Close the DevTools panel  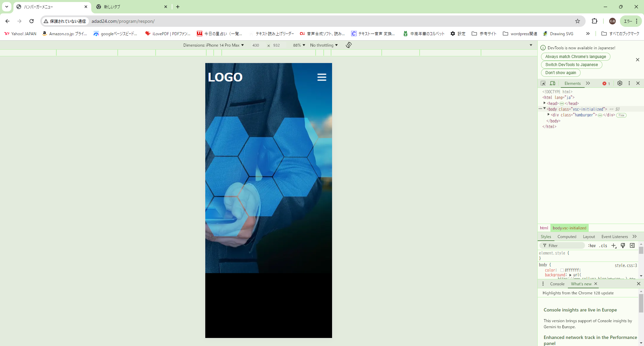point(638,83)
